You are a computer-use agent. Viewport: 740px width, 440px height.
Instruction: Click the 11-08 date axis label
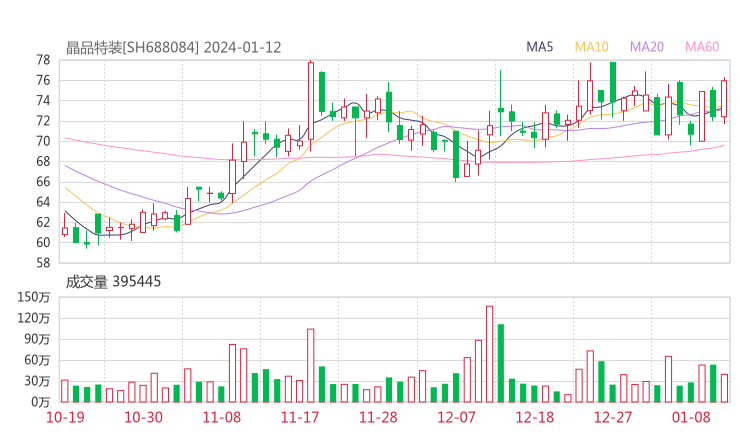pos(222,417)
